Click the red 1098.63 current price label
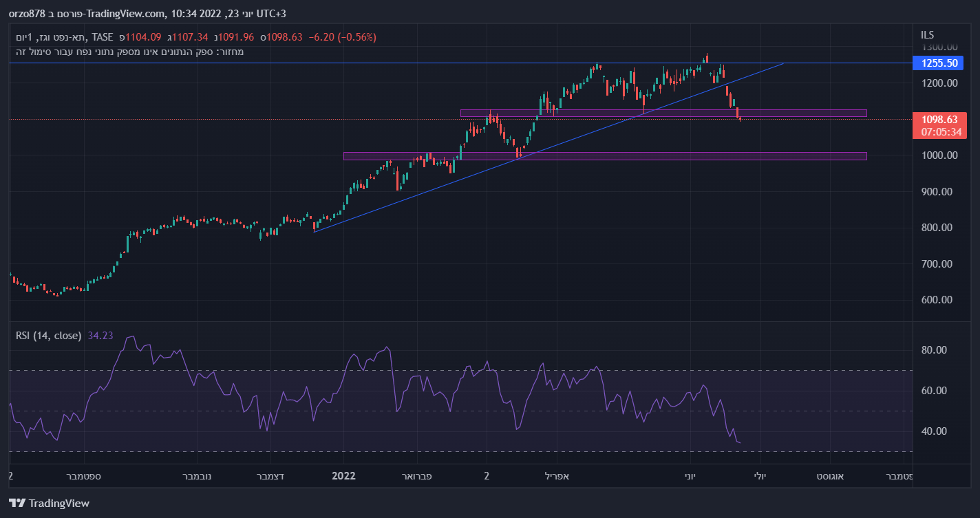980x518 pixels. 939,120
